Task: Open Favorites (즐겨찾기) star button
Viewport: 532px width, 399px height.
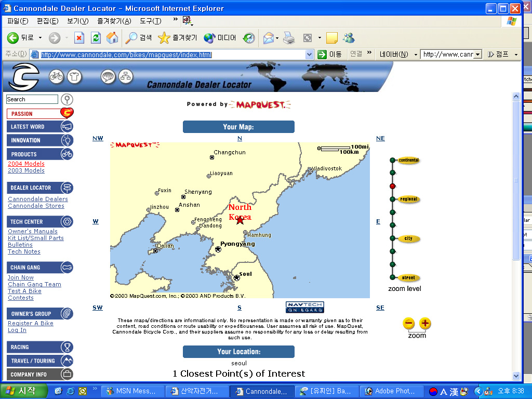Action: (x=178, y=37)
